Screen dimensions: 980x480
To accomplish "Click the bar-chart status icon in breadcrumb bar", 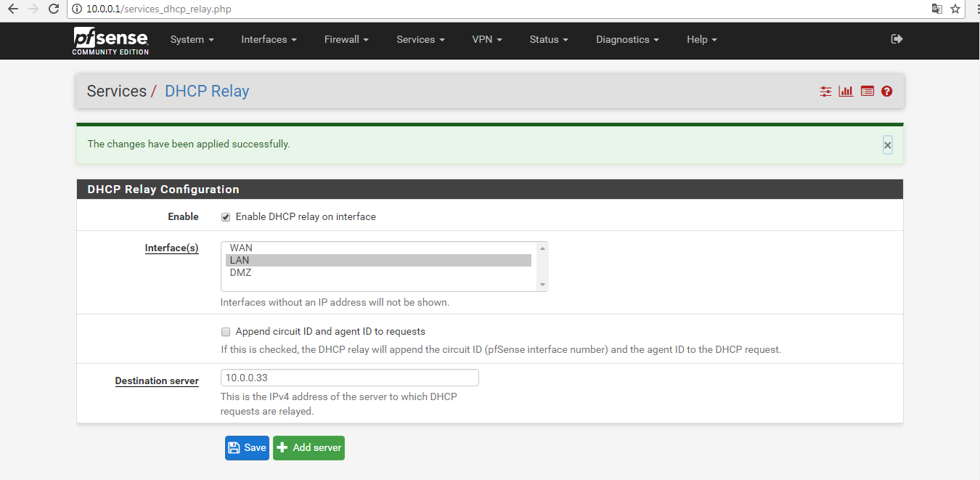I will (845, 91).
